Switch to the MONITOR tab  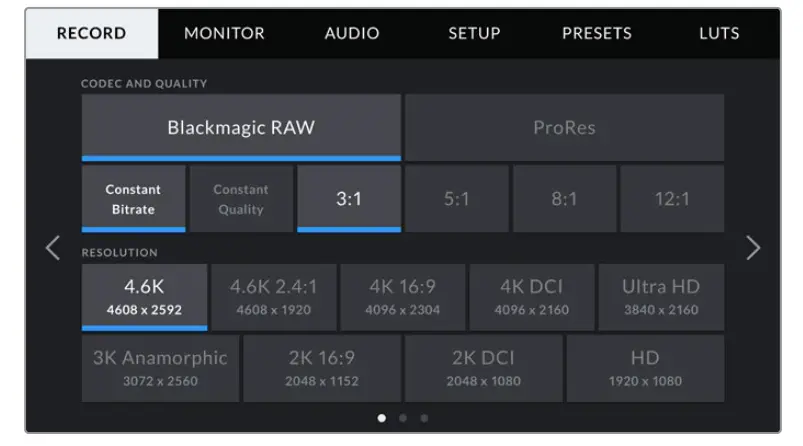(x=224, y=33)
